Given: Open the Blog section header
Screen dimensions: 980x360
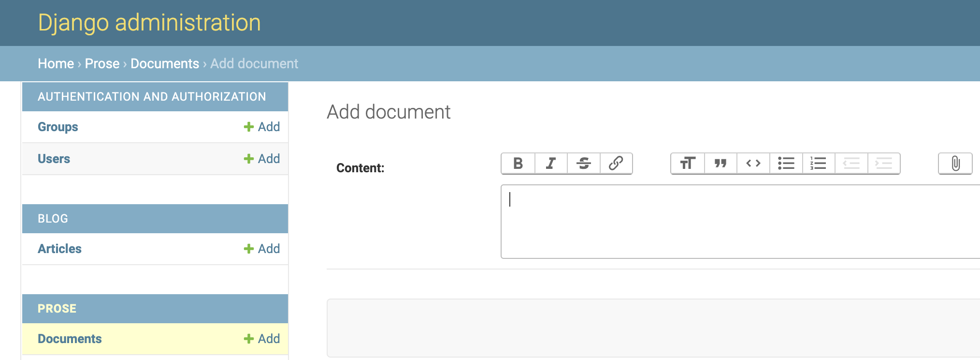Looking at the screenshot, I should pyautogui.click(x=53, y=219).
